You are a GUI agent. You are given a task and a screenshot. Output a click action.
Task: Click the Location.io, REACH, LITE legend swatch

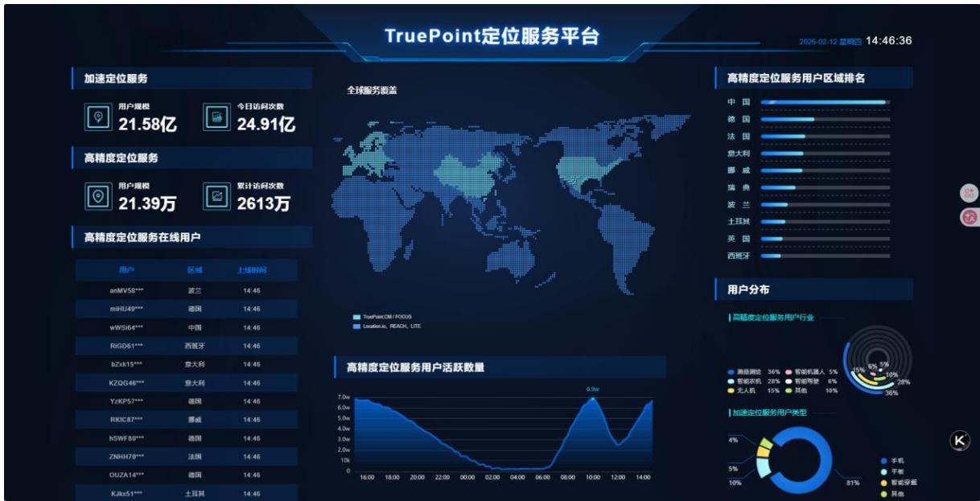pyautogui.click(x=356, y=326)
